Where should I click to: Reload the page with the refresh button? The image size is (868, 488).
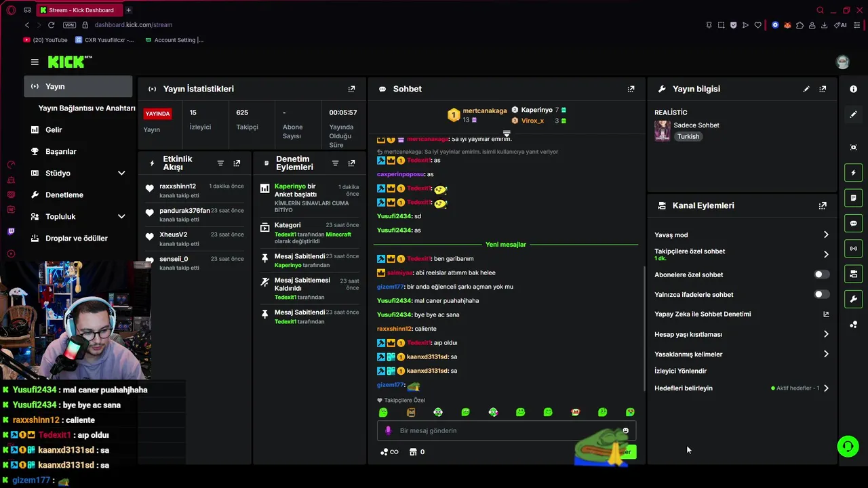click(51, 25)
